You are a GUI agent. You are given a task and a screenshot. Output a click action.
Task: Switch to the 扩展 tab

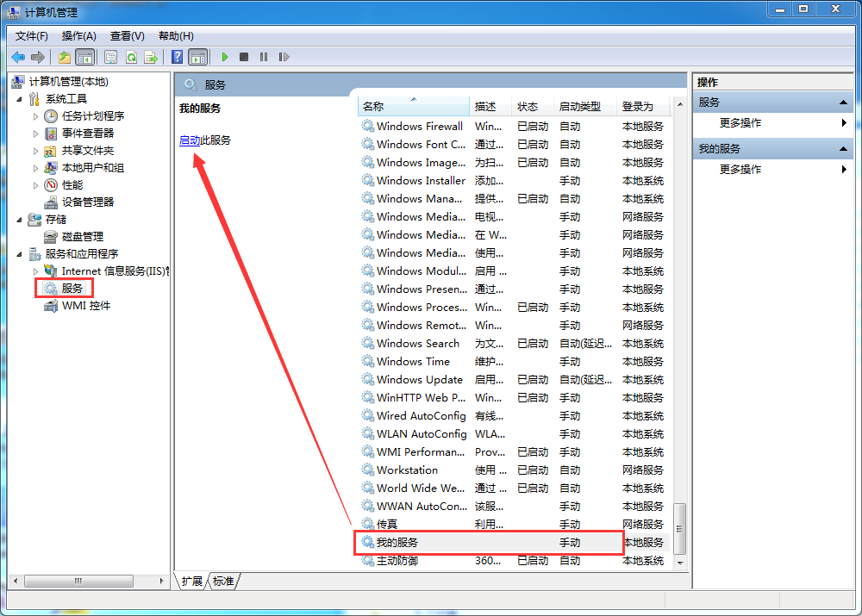(192, 582)
